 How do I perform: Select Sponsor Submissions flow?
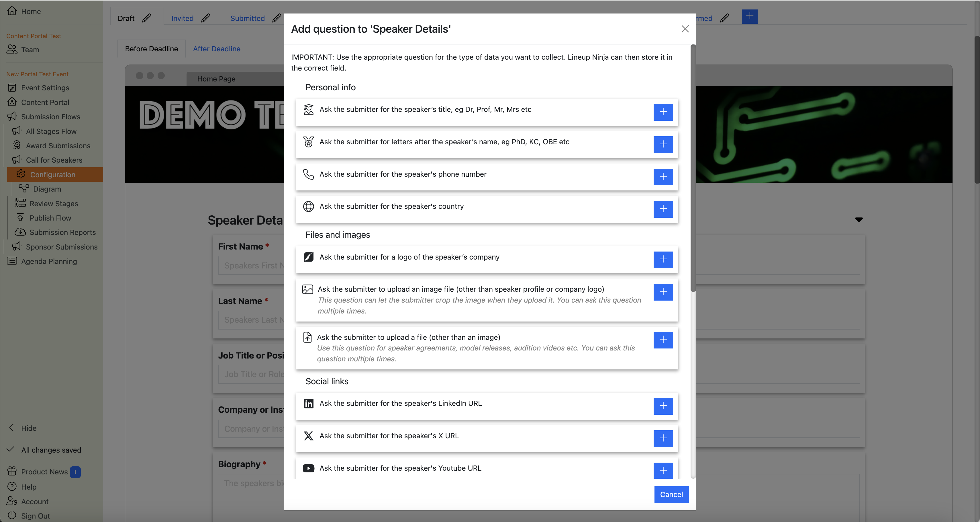coord(54,247)
